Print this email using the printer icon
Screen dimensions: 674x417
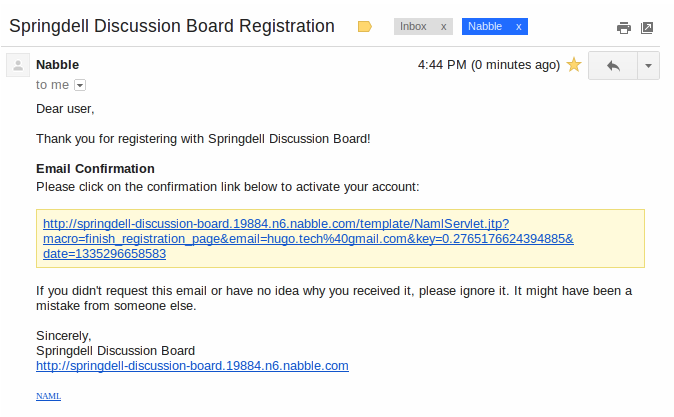pyautogui.click(x=623, y=28)
